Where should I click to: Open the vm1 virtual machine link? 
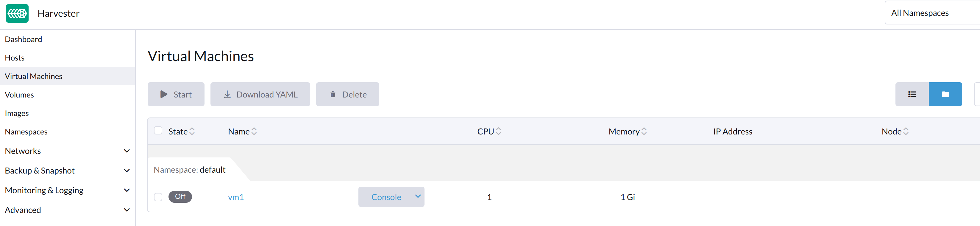tap(236, 197)
